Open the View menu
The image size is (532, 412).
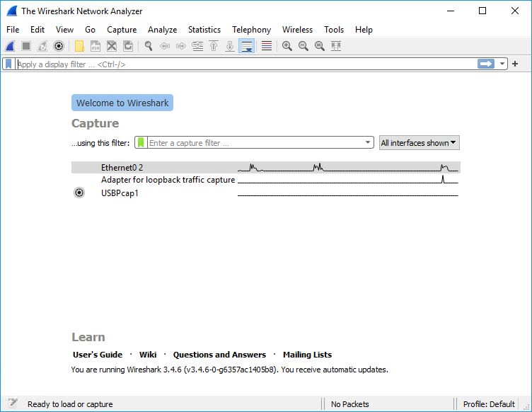click(64, 30)
